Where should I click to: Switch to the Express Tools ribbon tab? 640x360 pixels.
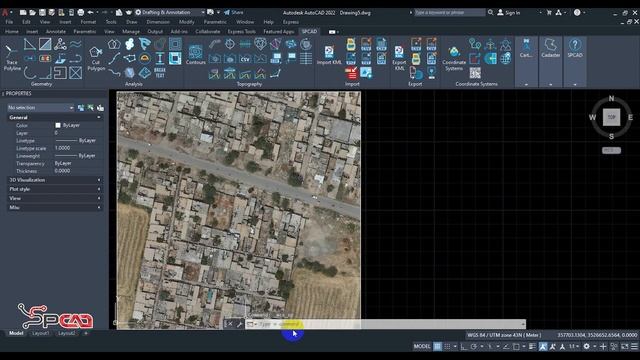pos(242,31)
